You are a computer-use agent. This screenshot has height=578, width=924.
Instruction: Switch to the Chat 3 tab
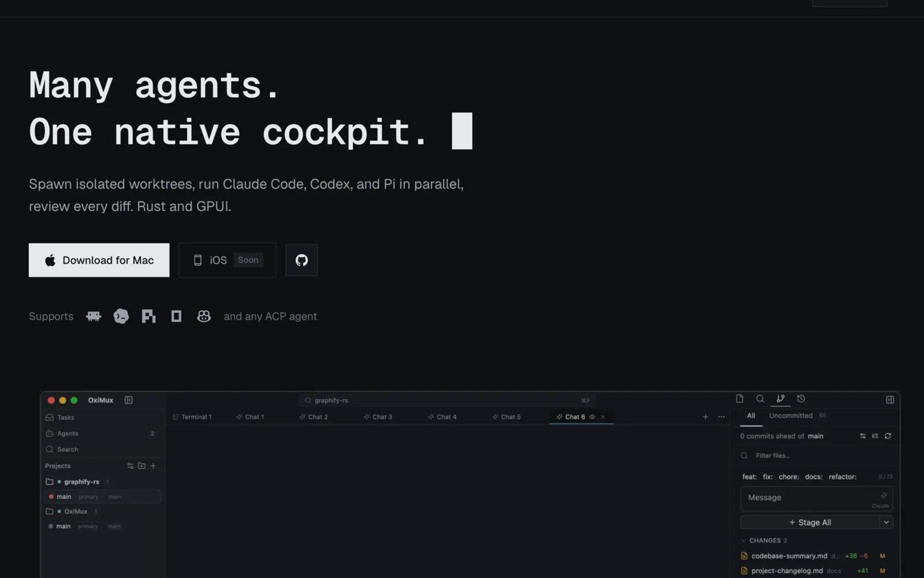click(x=378, y=417)
